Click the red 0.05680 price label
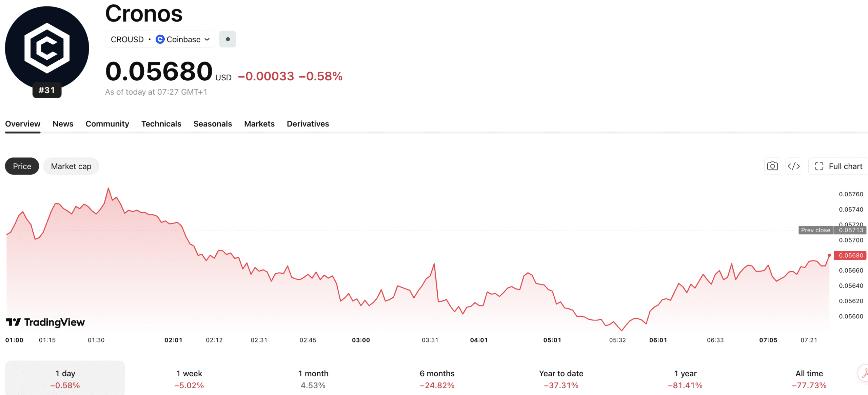 pyautogui.click(x=850, y=255)
